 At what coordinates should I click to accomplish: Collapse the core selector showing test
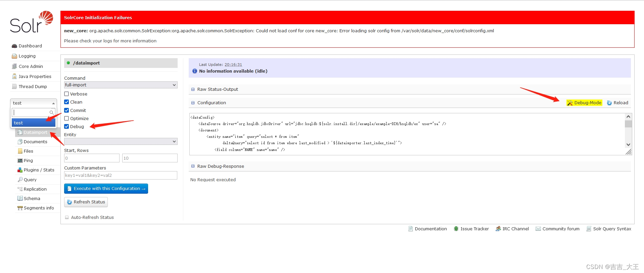tap(34, 103)
